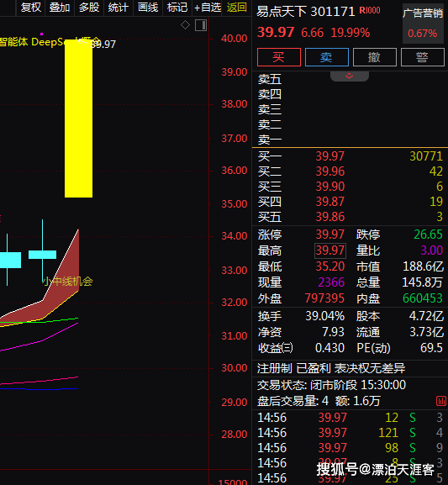Click the yellow limit-up candlestick
Viewport: 448px width, 485px height.
pos(78,119)
